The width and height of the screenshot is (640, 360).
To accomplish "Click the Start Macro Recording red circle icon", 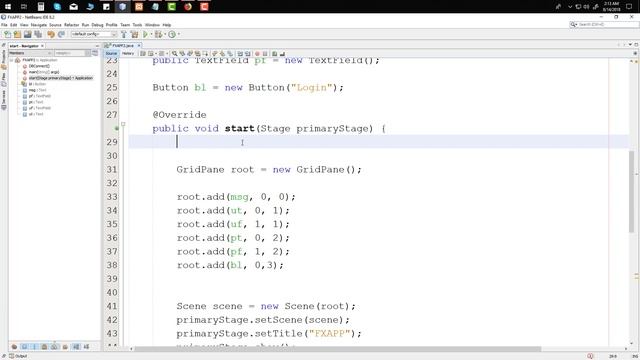I will coord(257,53).
